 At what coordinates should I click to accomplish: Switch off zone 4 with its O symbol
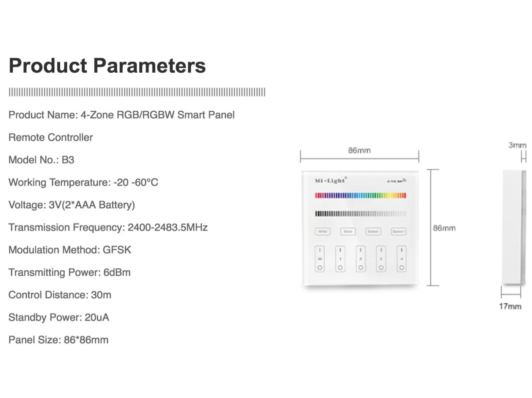coord(401,268)
